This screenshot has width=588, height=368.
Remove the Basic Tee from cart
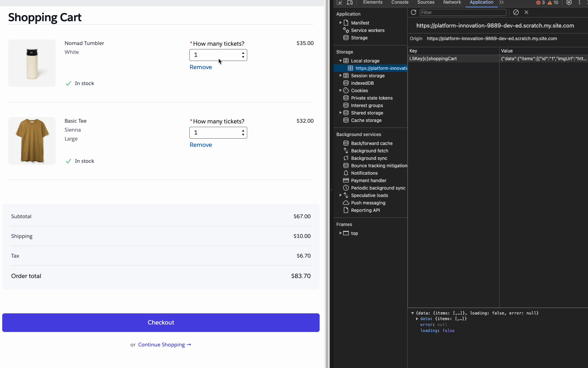201,145
